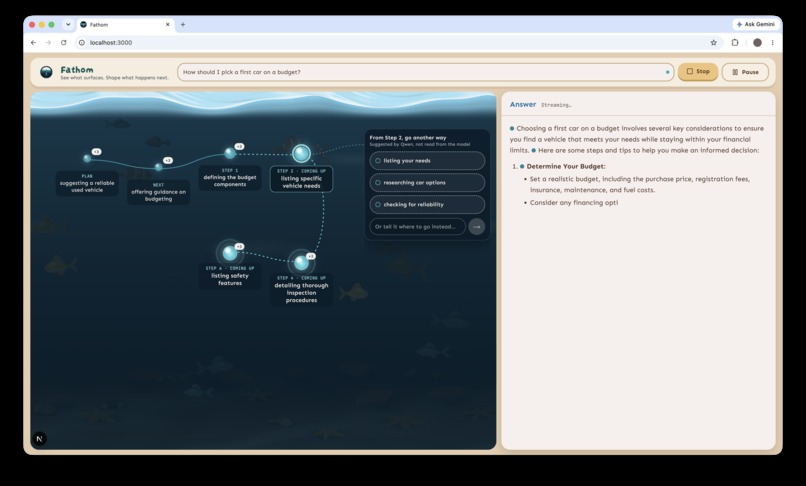Open a new browser tab

182,24
